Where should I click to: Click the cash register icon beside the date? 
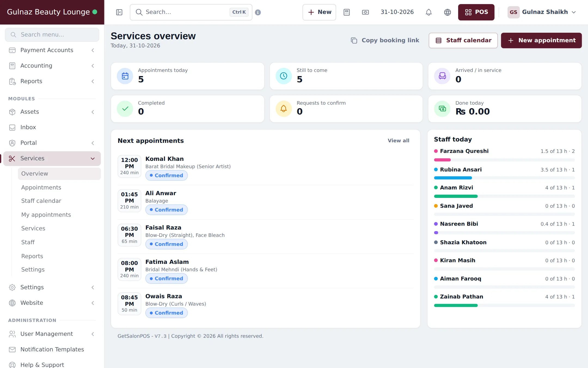tap(365, 12)
